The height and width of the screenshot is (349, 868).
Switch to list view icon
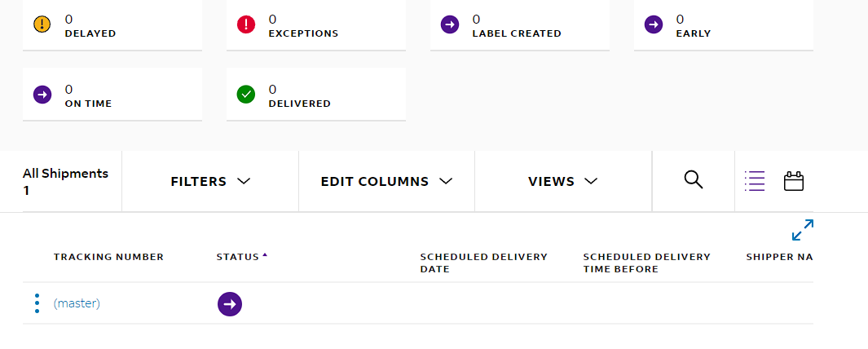pos(755,181)
